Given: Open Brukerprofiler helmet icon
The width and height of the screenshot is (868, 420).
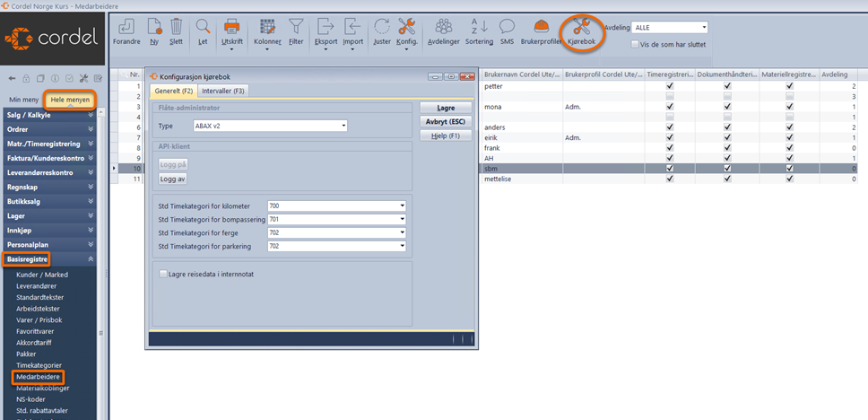Looking at the screenshot, I should 541,27.
